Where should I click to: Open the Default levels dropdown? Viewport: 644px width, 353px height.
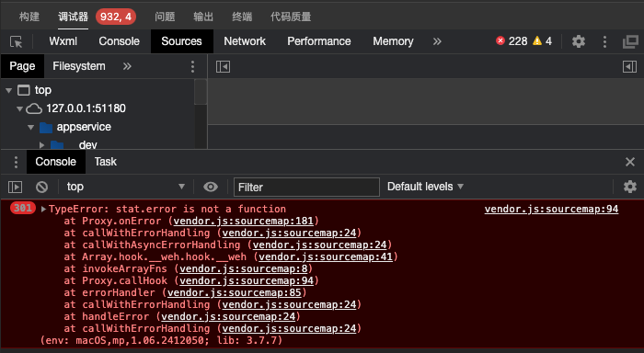click(425, 187)
